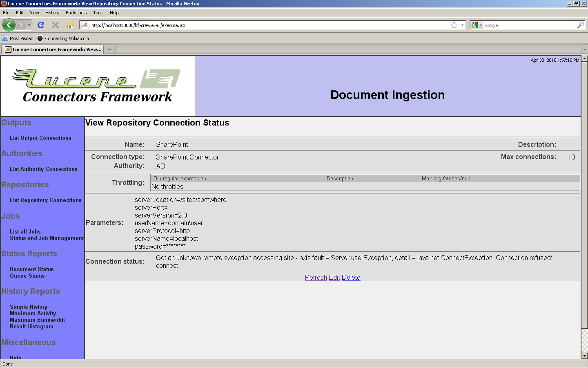
Task: Click the Most Visited bookmarks icon
Action: [5, 38]
